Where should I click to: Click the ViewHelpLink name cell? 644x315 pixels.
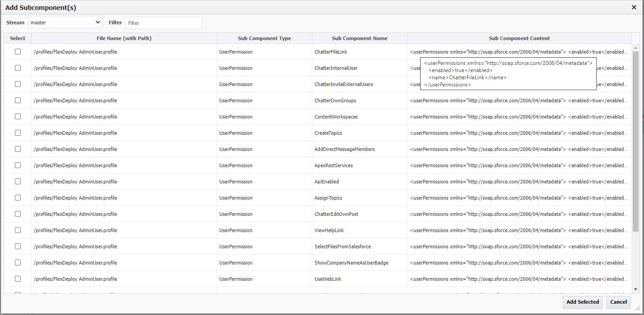(x=360, y=230)
